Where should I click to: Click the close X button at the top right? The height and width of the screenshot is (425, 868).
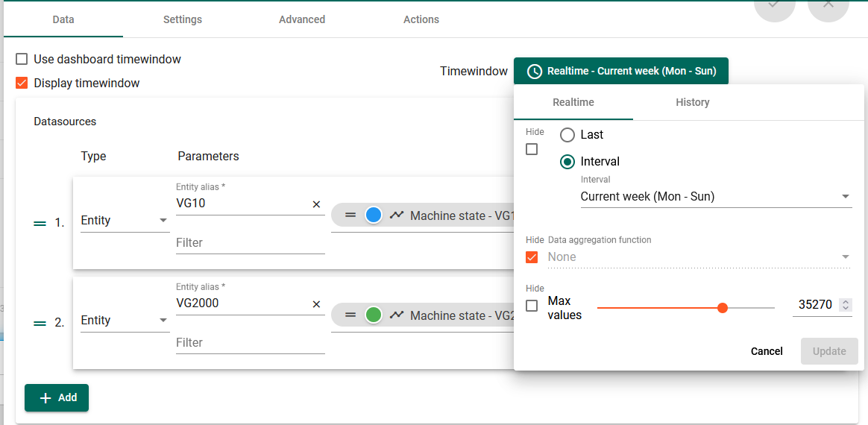[828, 5]
